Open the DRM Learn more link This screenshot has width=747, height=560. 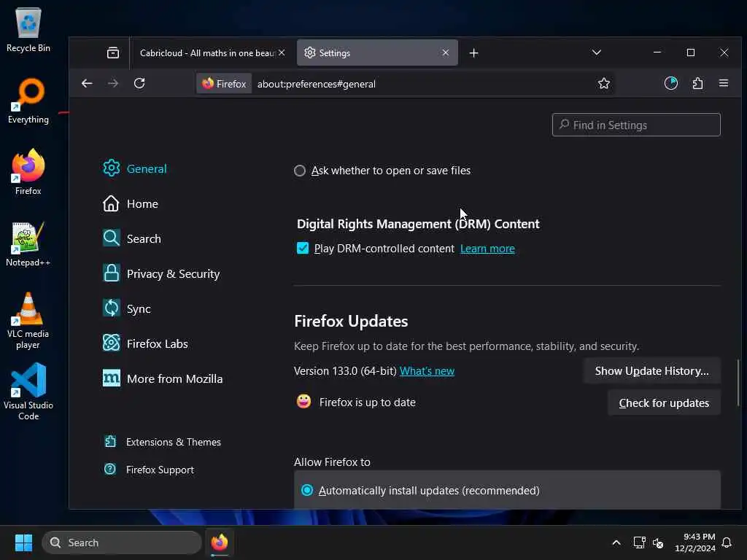(x=487, y=249)
